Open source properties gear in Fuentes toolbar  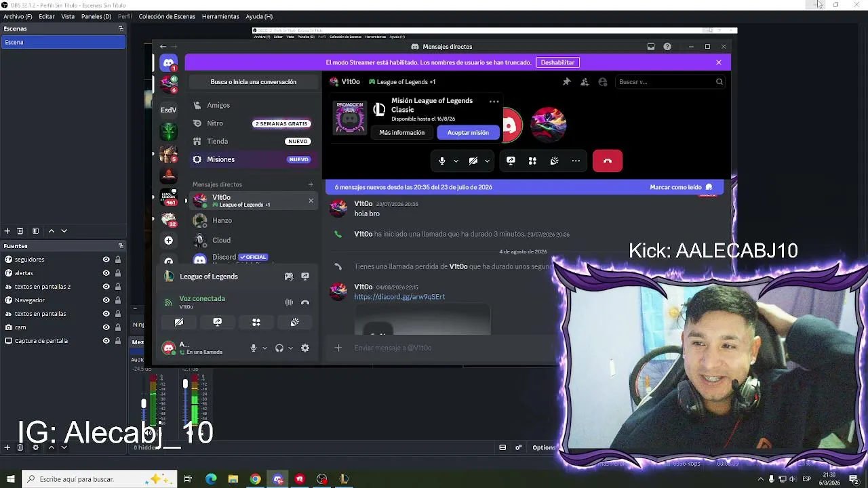[x=36, y=447]
